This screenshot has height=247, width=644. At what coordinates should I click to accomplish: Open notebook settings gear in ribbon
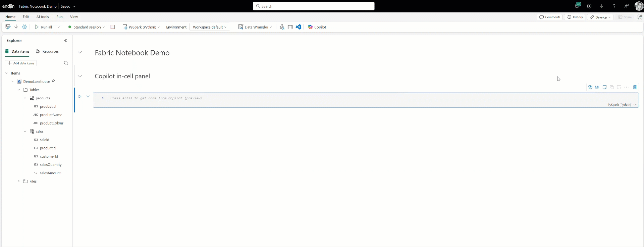(24, 27)
